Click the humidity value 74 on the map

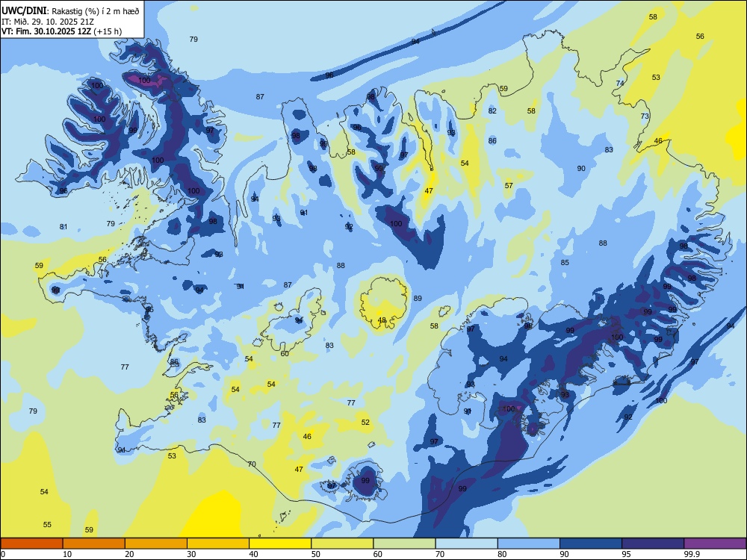(x=620, y=83)
